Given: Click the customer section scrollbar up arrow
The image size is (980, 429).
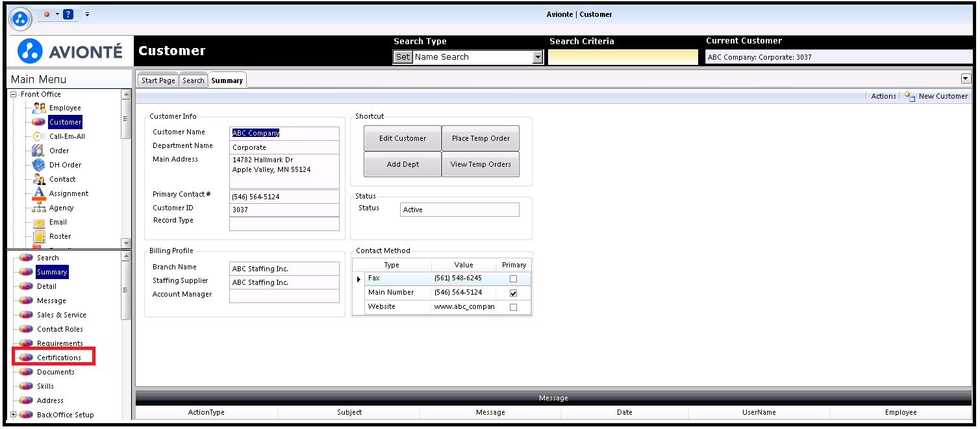Looking at the screenshot, I should coord(126,256).
